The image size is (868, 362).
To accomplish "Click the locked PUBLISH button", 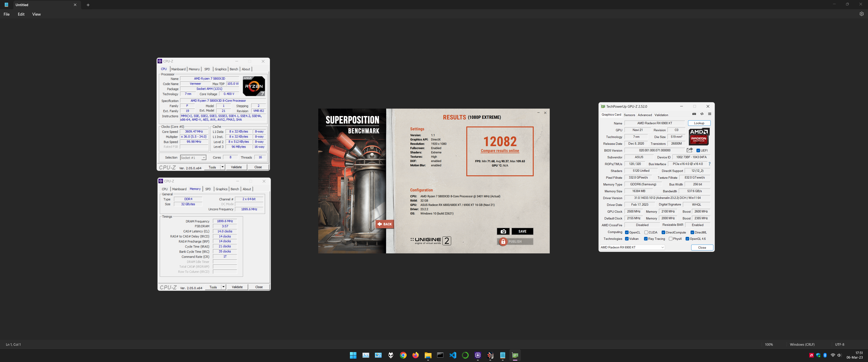I will [x=515, y=242].
